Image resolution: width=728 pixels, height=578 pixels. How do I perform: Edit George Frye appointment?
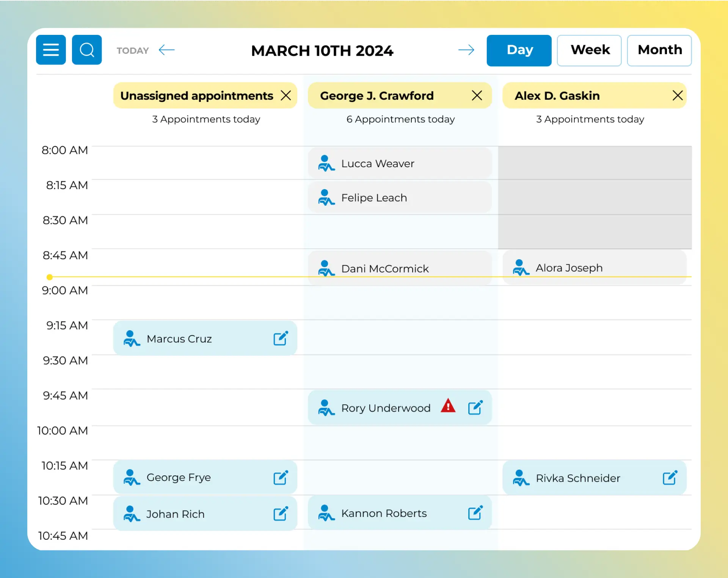coord(281,477)
